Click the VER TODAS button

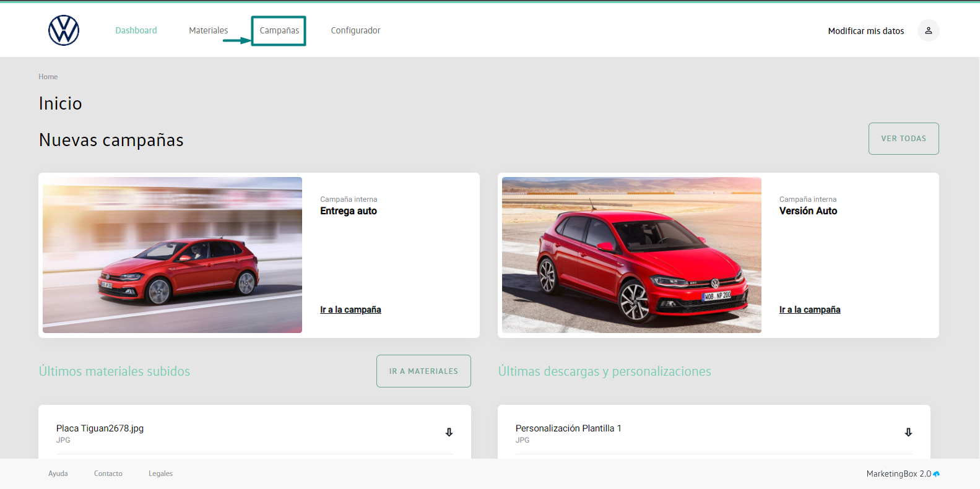[x=904, y=139]
